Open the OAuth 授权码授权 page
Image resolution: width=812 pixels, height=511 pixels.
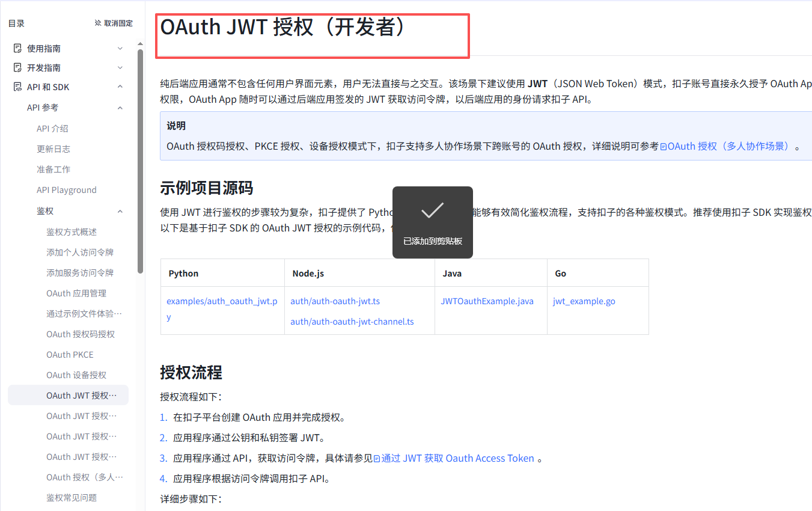coord(81,334)
